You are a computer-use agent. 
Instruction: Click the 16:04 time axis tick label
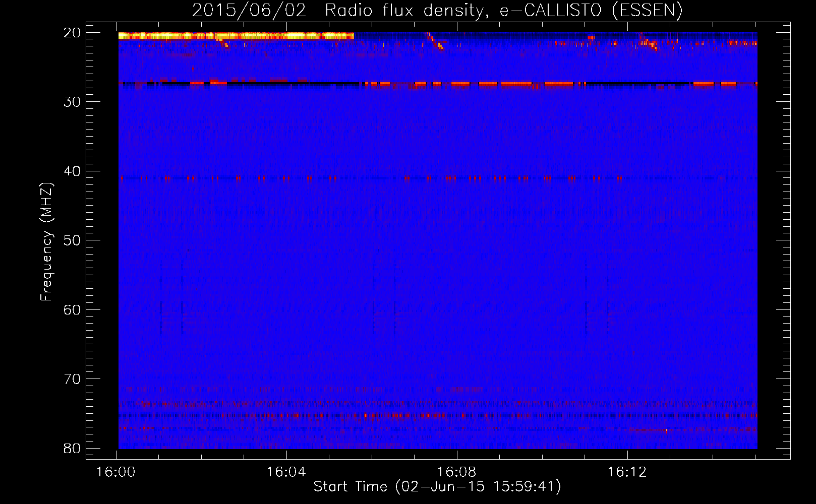tap(286, 472)
